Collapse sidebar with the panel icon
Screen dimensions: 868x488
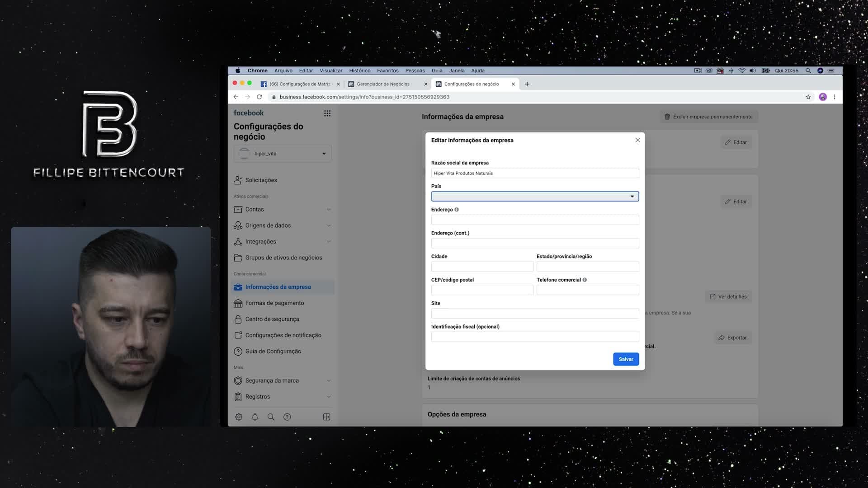326,417
